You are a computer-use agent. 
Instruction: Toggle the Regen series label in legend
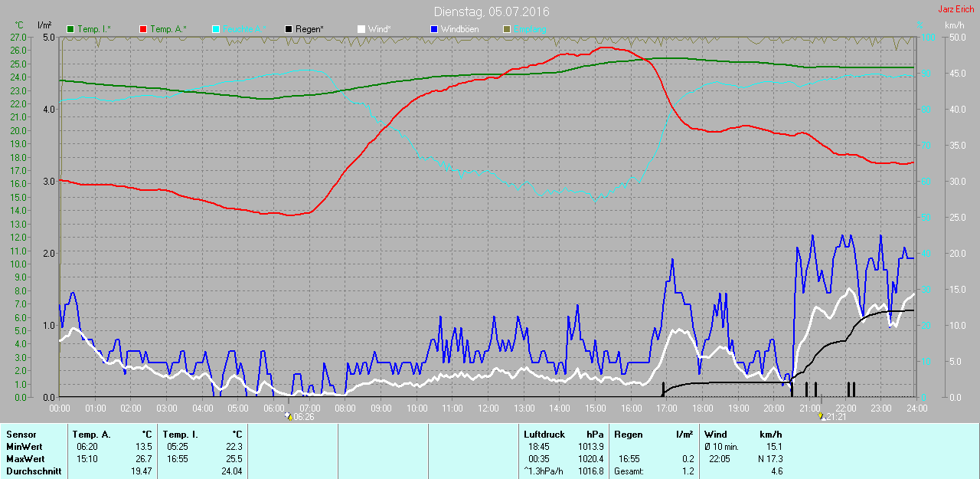tap(309, 29)
